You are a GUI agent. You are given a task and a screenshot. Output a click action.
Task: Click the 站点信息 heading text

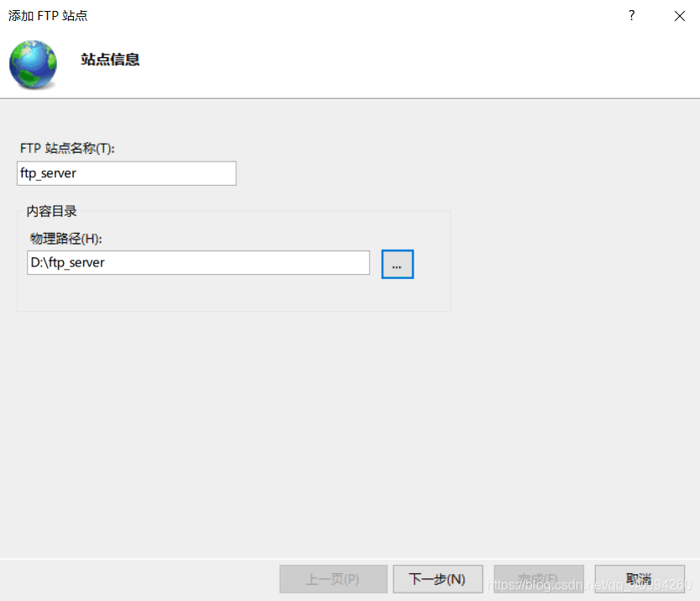110,60
